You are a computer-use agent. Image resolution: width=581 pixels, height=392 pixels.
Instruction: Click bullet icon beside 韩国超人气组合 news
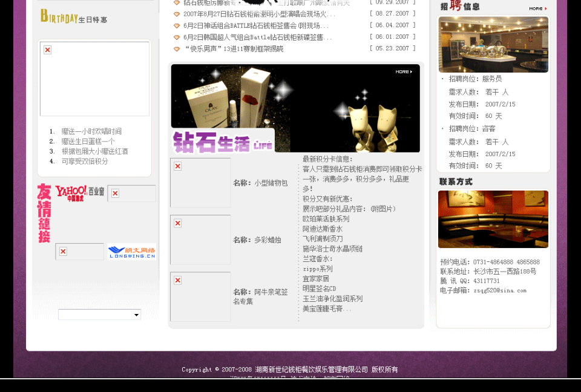pyautogui.click(x=177, y=37)
